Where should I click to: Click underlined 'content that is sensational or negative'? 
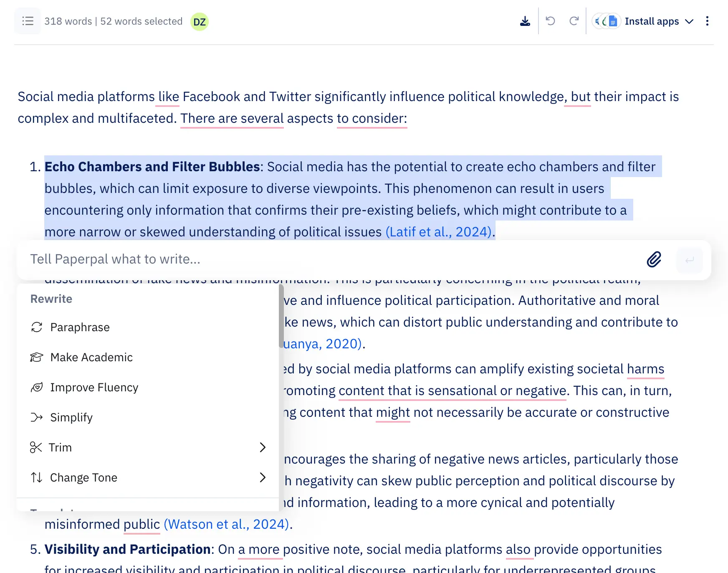point(452,391)
